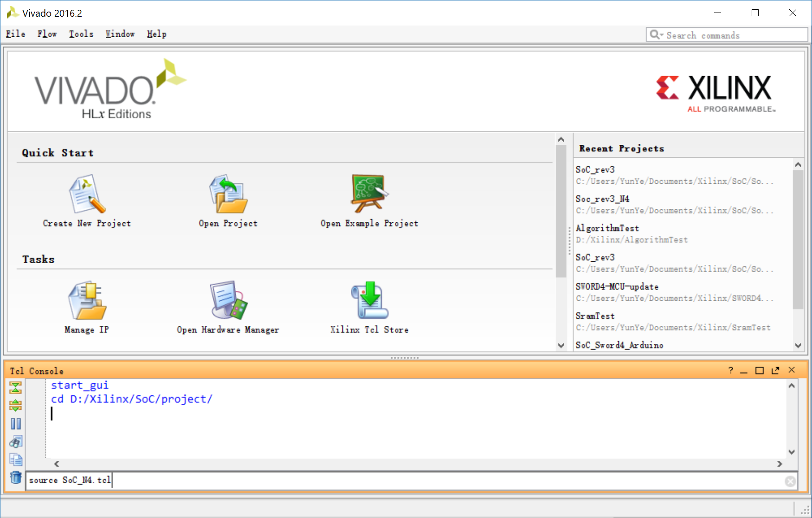The height and width of the screenshot is (518, 812).
Task: Open recent project SramTest
Action: click(x=595, y=316)
